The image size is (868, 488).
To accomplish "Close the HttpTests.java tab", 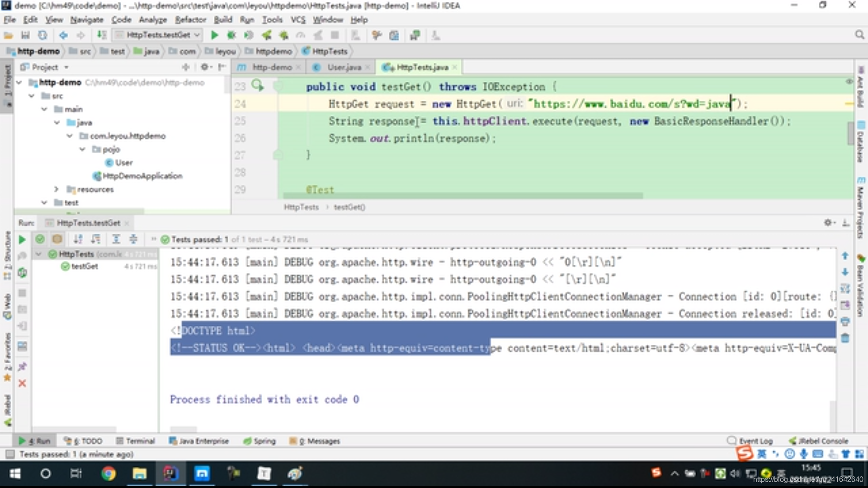I will [455, 67].
